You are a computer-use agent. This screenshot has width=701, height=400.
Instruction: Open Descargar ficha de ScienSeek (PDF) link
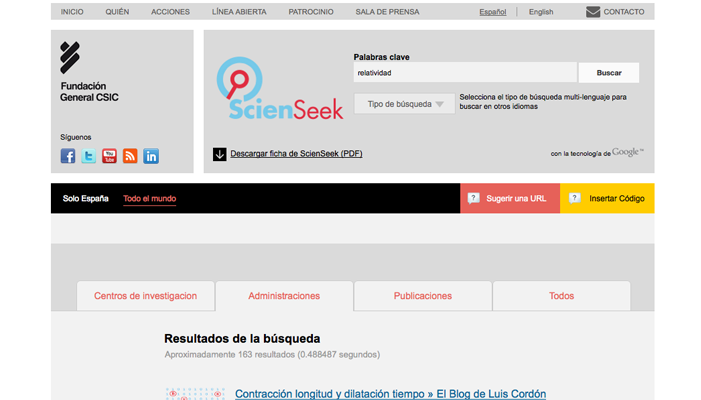pyautogui.click(x=296, y=154)
